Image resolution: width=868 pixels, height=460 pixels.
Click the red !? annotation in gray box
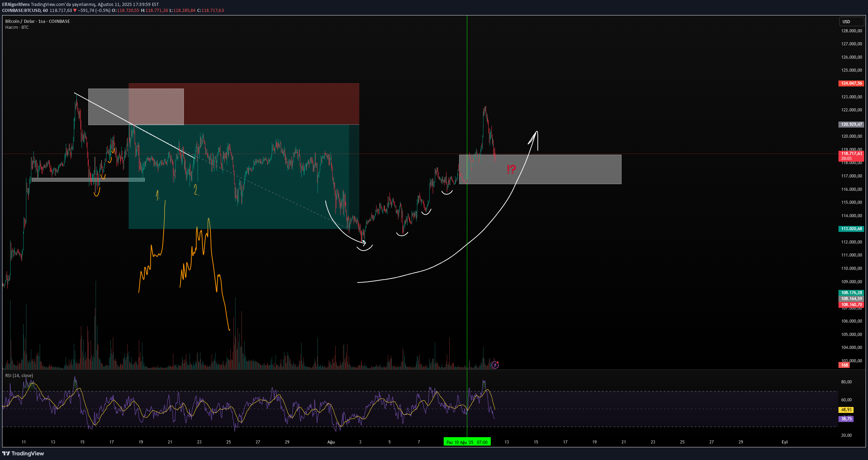pos(511,170)
